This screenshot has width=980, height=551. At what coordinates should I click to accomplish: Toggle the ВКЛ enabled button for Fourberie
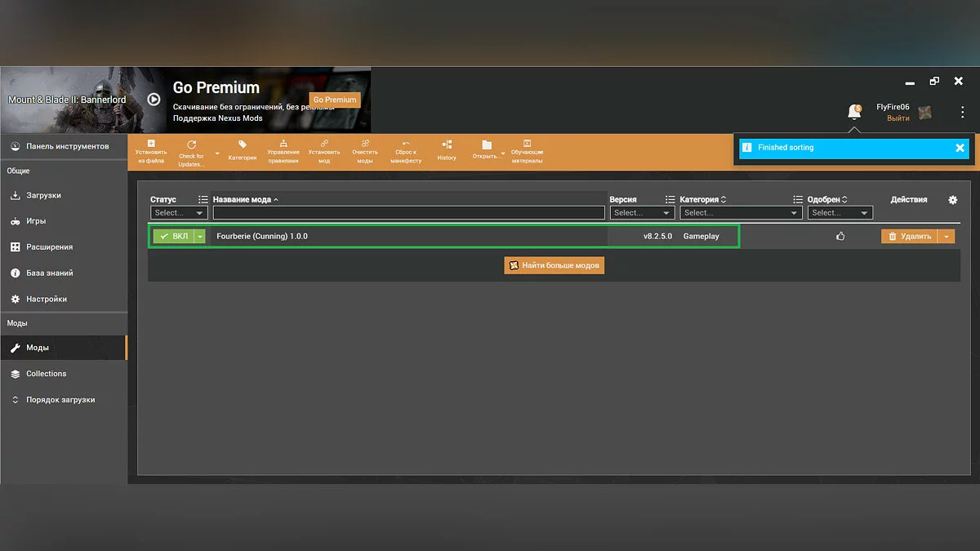(x=173, y=236)
